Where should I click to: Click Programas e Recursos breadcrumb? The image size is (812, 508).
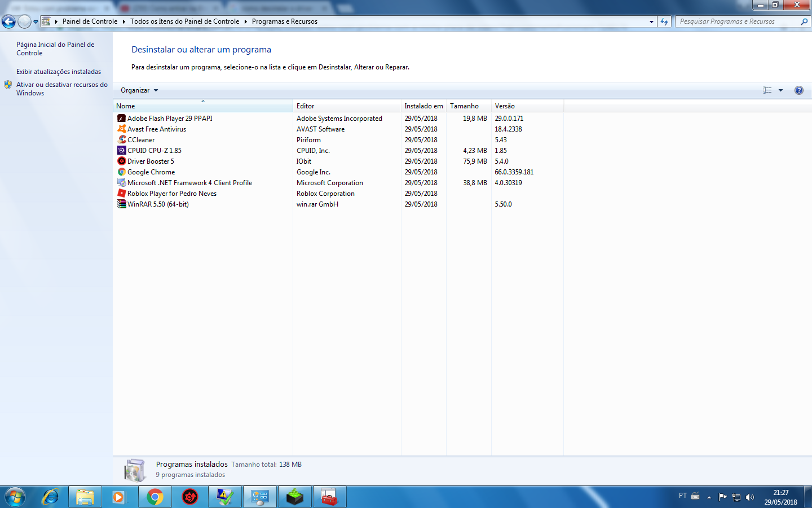pos(285,21)
